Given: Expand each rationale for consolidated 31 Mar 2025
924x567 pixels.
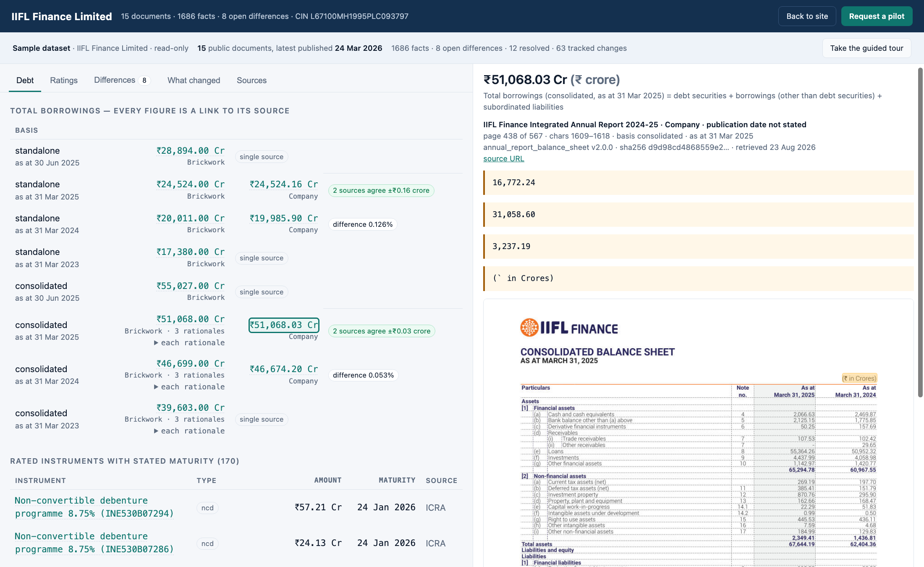Looking at the screenshot, I should [x=189, y=343].
